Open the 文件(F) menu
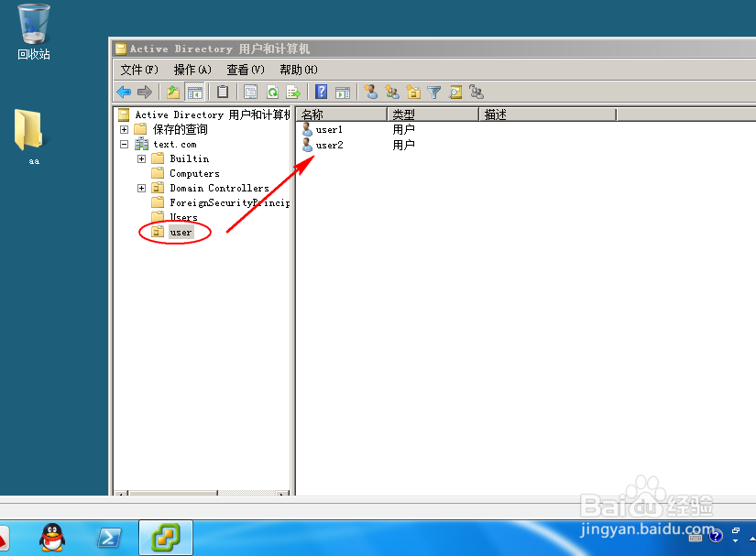This screenshot has height=556, width=756. (x=139, y=70)
